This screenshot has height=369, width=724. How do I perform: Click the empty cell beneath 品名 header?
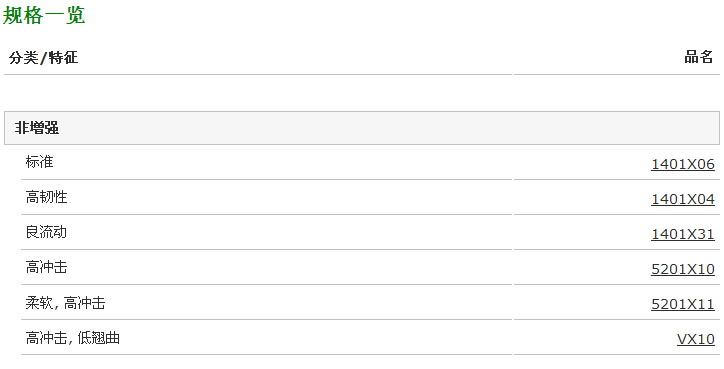point(616,92)
